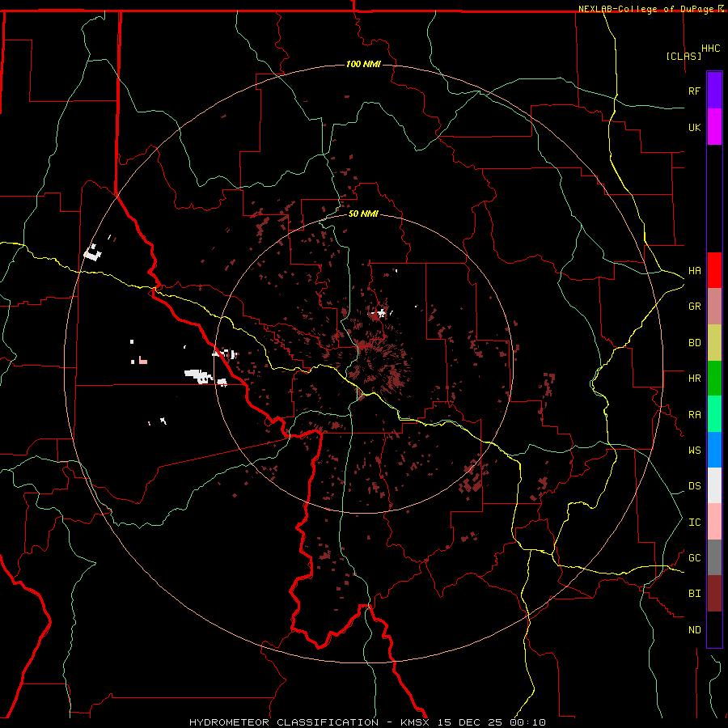The image size is (728, 728).
Task: Click the BD legend label
Action: (694, 343)
